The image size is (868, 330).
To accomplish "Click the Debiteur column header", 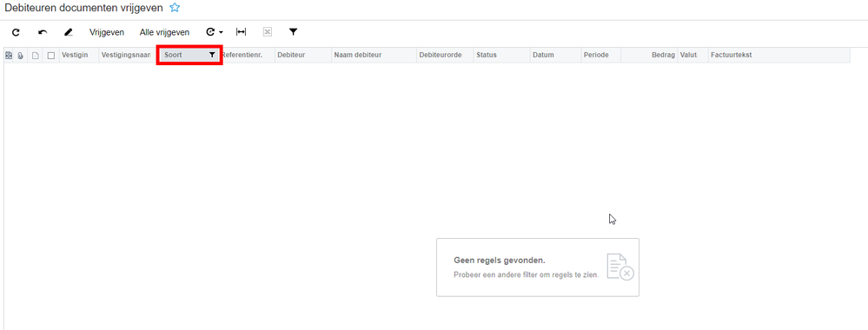I will pyautogui.click(x=303, y=56).
